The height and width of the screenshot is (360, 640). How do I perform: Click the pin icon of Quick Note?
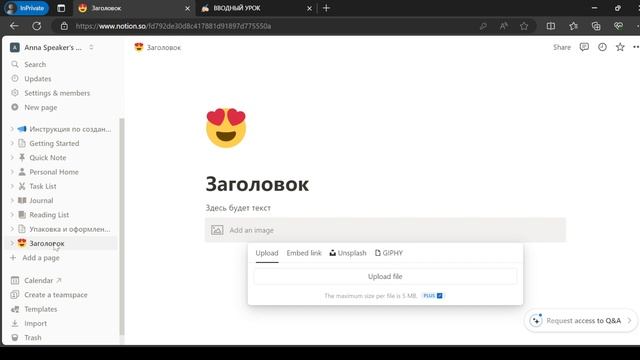(x=22, y=158)
